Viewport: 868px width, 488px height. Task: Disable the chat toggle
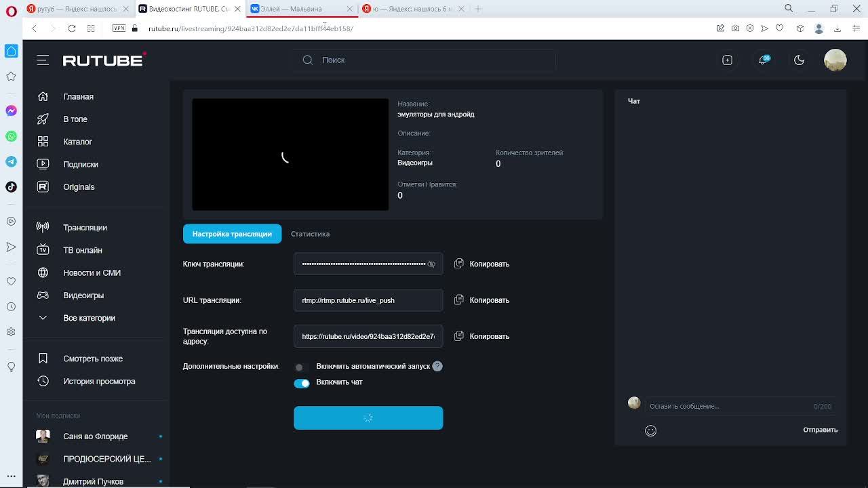click(x=302, y=383)
